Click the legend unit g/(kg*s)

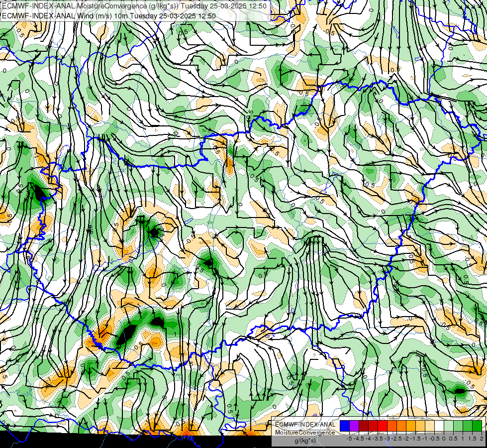tap(305, 441)
